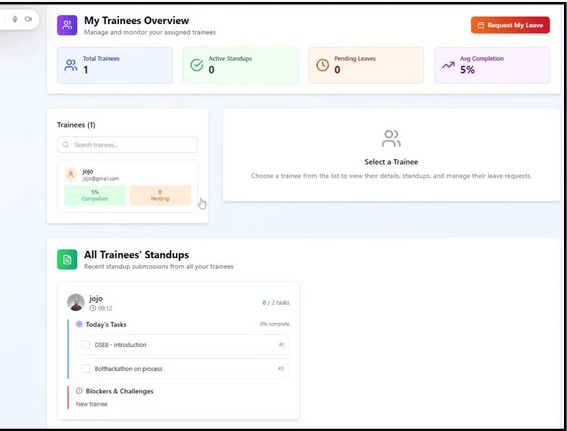This screenshot has width=567, height=431.
Task: Click the Select a Trainee people icon
Action: pyautogui.click(x=391, y=138)
